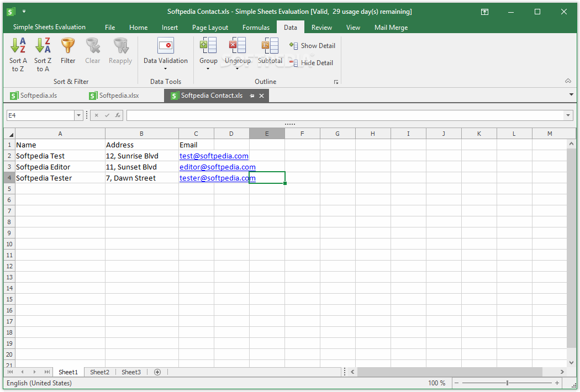Image resolution: width=580 pixels, height=392 pixels.
Task: Open the Mail Merge tab
Action: click(391, 28)
